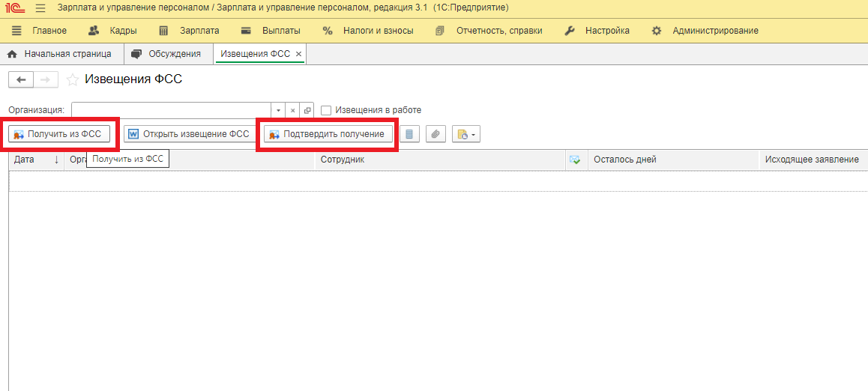This screenshot has width=868, height=391.
Task: Click the Подтвердить получение button
Action: [328, 134]
